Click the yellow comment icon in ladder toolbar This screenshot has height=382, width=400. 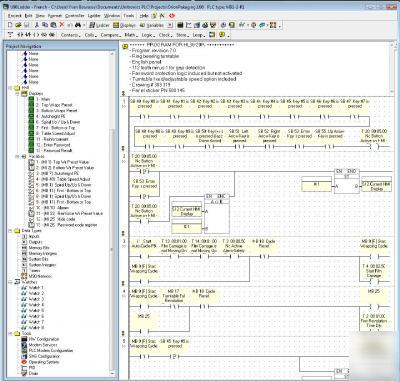(221, 35)
